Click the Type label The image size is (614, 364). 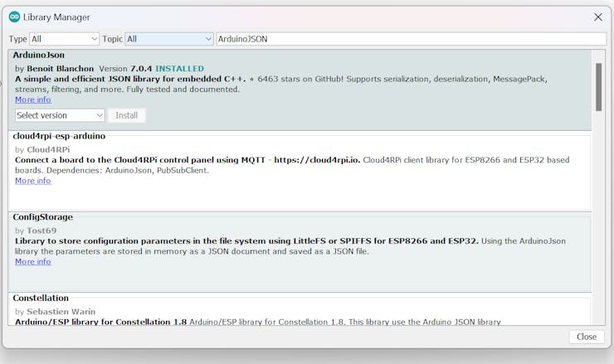point(17,39)
